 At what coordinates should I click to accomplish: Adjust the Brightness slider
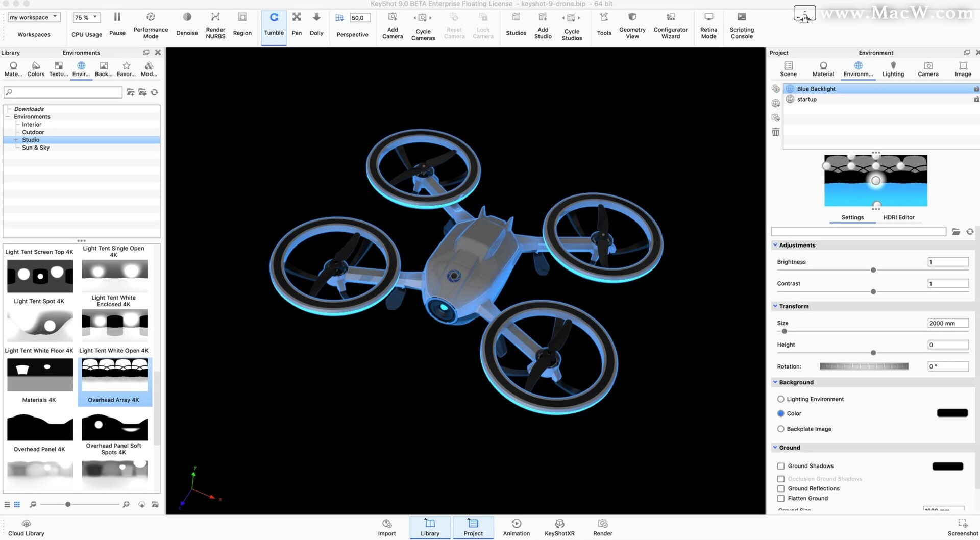873,270
